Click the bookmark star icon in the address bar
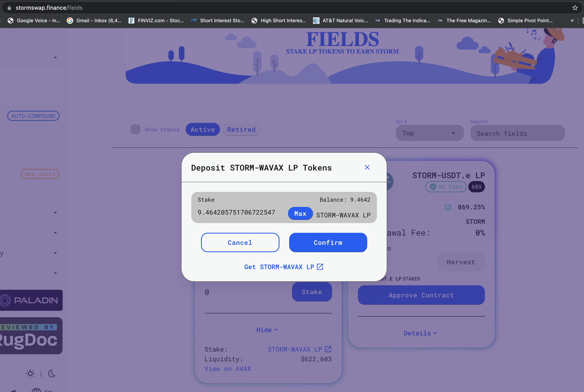 pos(575,8)
